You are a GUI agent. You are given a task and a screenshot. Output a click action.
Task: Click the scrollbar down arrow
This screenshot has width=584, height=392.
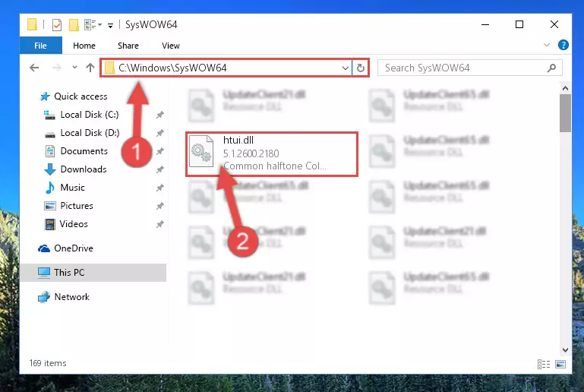point(565,350)
